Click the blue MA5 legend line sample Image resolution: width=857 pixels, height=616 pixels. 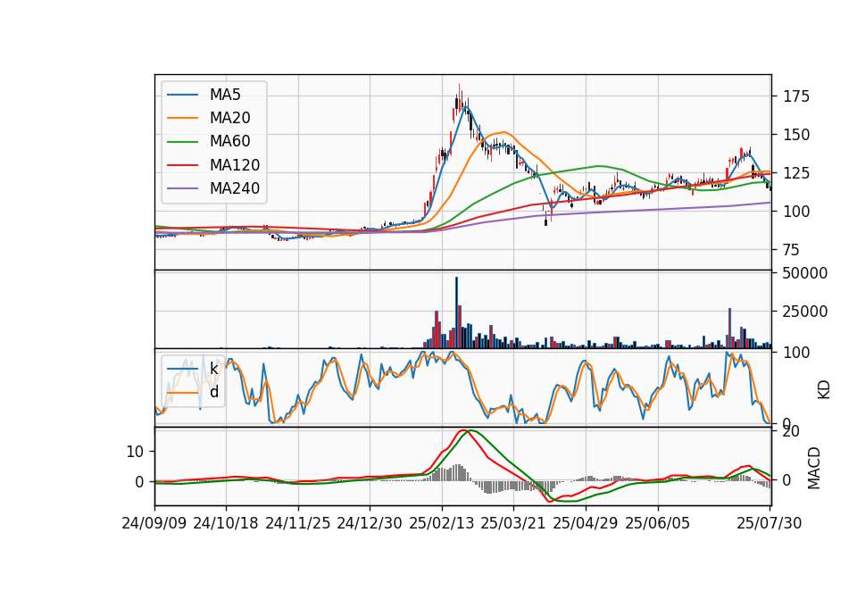(182, 96)
